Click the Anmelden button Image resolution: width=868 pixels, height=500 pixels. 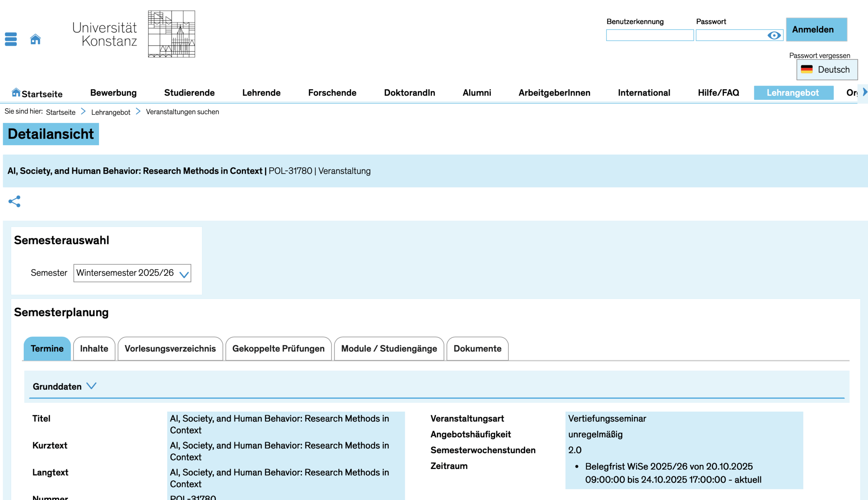pyautogui.click(x=816, y=30)
